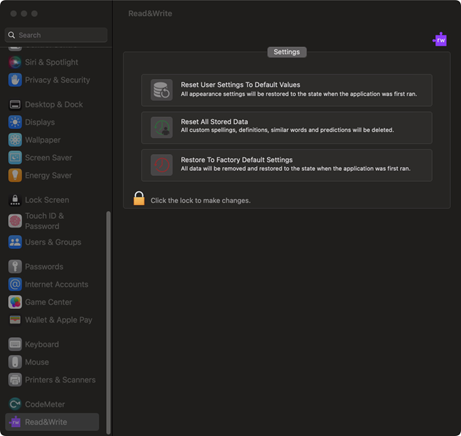Open the Displays sun icon
Screen dimensions: 461x436
15,122
